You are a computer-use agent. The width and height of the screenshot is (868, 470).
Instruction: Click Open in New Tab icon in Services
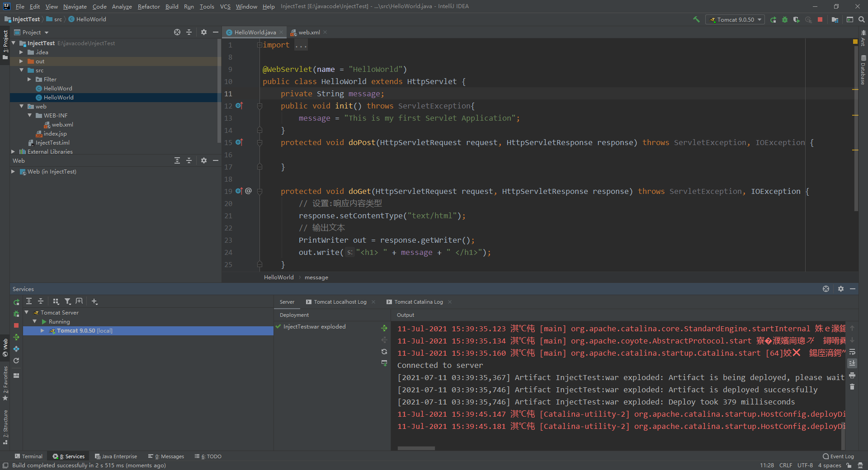[x=79, y=301]
